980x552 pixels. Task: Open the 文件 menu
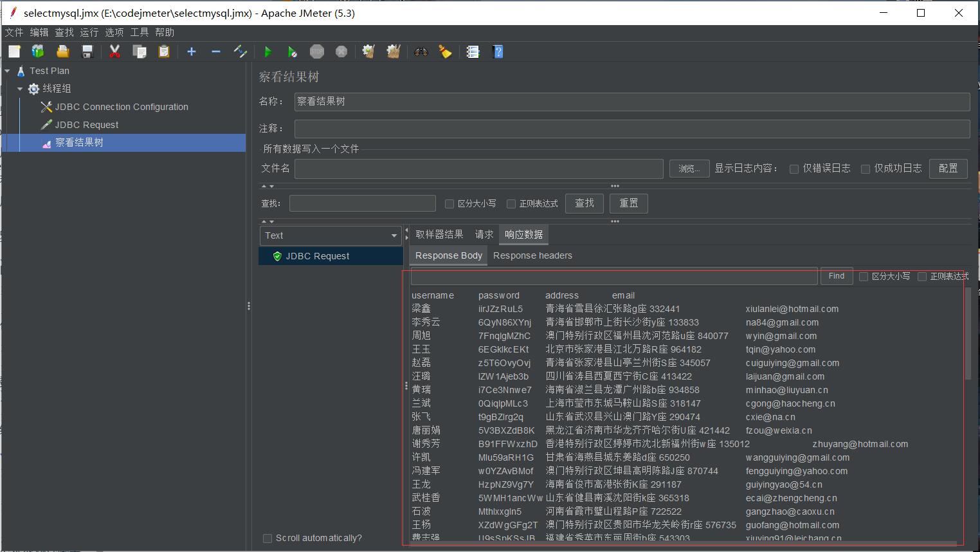(x=14, y=32)
